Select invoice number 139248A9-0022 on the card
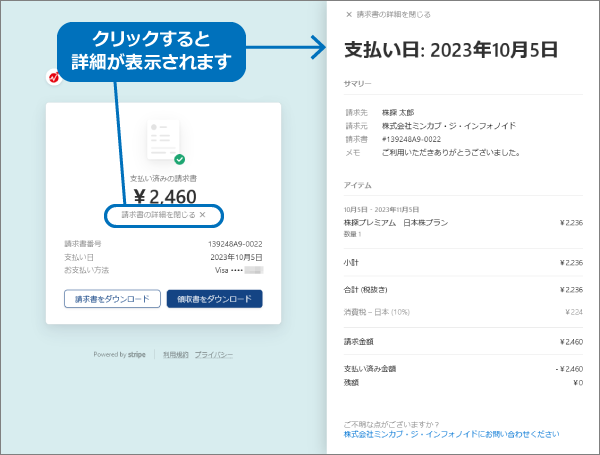 (235, 244)
